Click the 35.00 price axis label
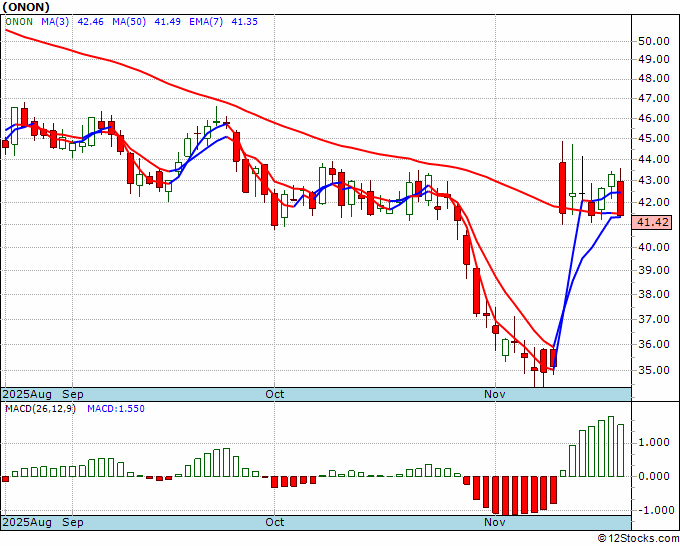Image resolution: width=680 pixels, height=546 pixels. coord(654,370)
